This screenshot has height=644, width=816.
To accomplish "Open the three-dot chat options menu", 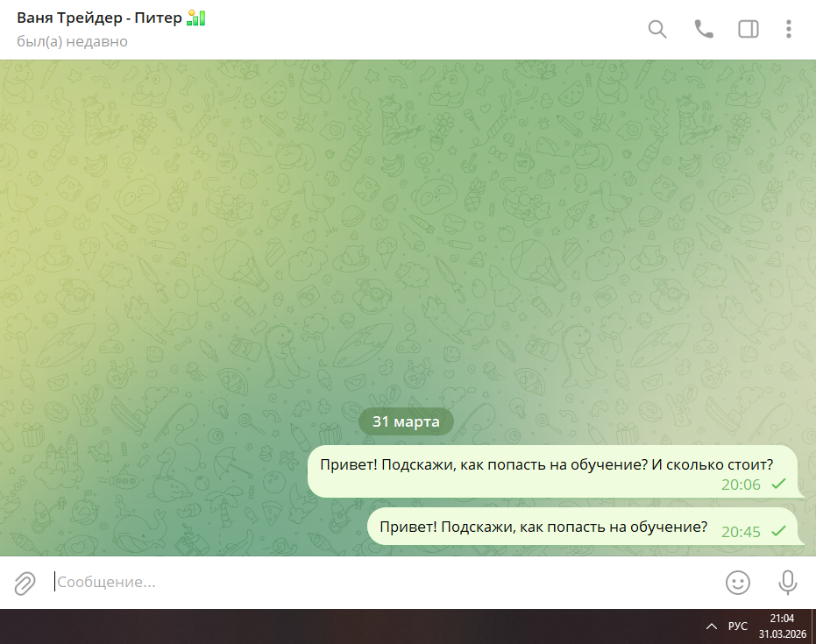I will pos(789,29).
